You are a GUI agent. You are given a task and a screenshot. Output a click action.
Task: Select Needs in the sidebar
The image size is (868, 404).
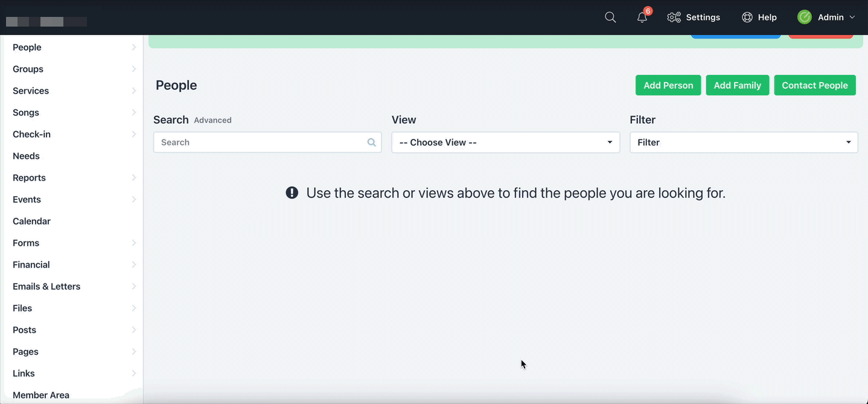click(26, 156)
